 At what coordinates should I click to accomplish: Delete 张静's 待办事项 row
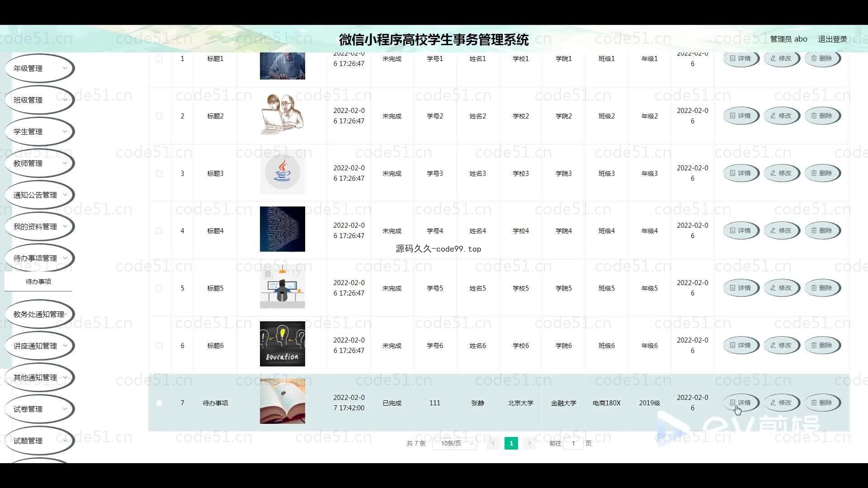coord(822,403)
